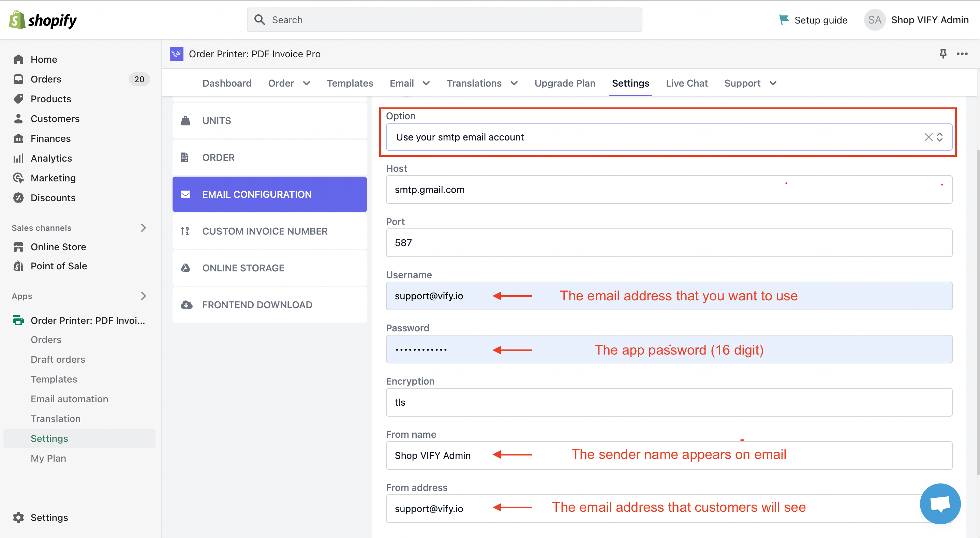The image size is (980, 538).
Task: Clear the Option selection with X
Action: point(928,137)
